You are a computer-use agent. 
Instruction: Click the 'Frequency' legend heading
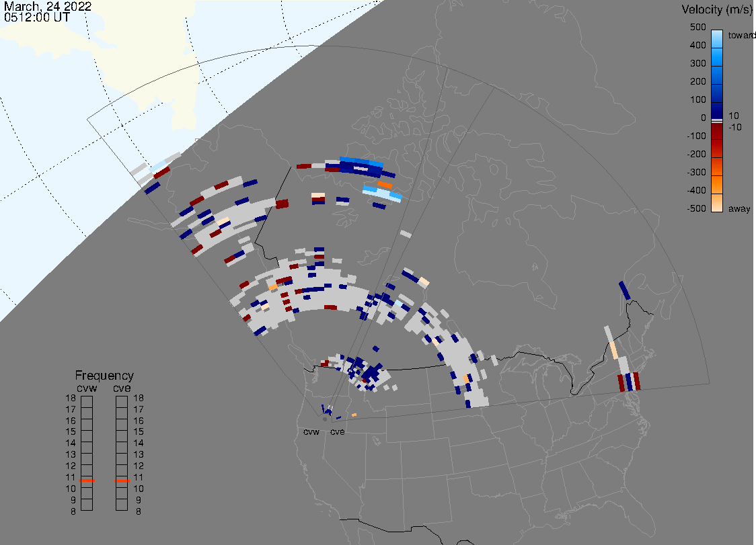coord(104,376)
